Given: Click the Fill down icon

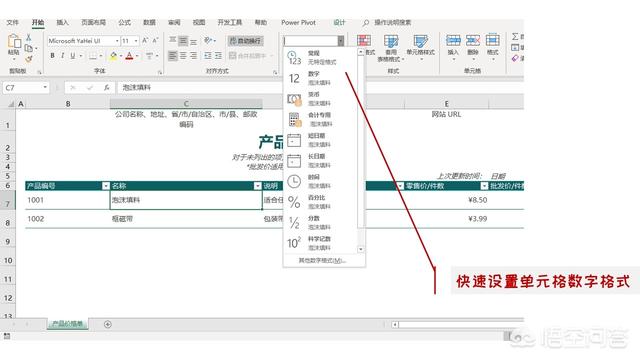Looking at the screenshot, I should 515,48.
